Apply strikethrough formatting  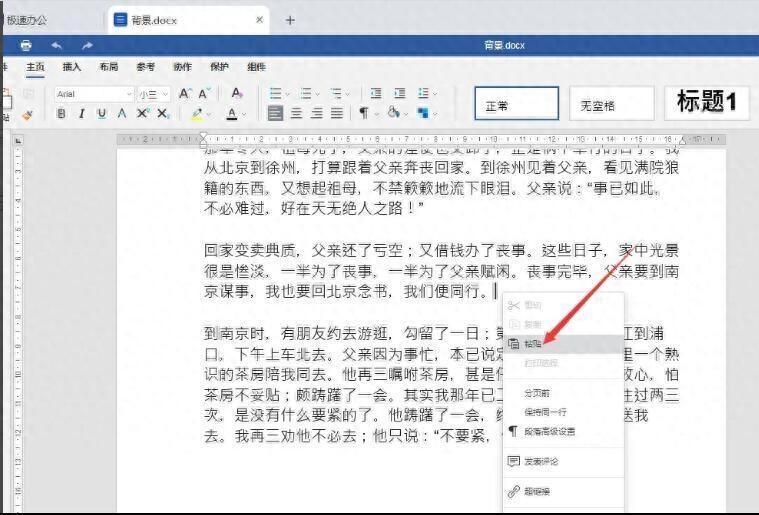[x=122, y=114]
